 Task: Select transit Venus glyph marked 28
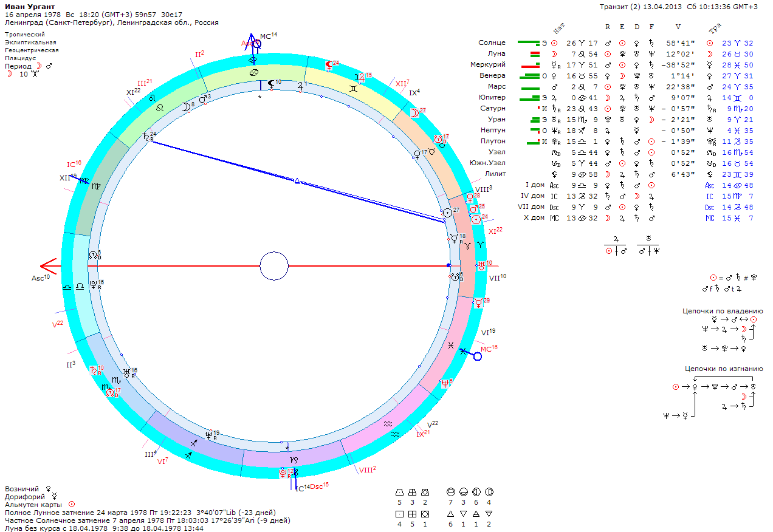pyautogui.click(x=470, y=197)
